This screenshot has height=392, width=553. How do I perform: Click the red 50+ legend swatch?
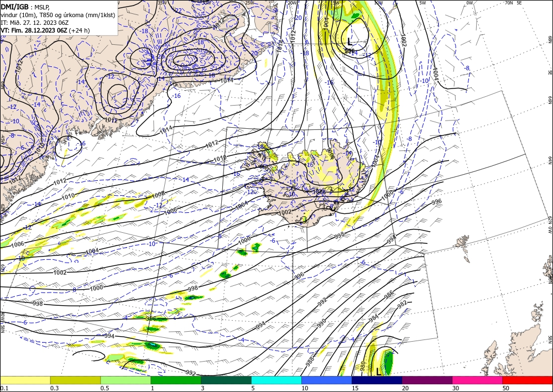point(528,380)
